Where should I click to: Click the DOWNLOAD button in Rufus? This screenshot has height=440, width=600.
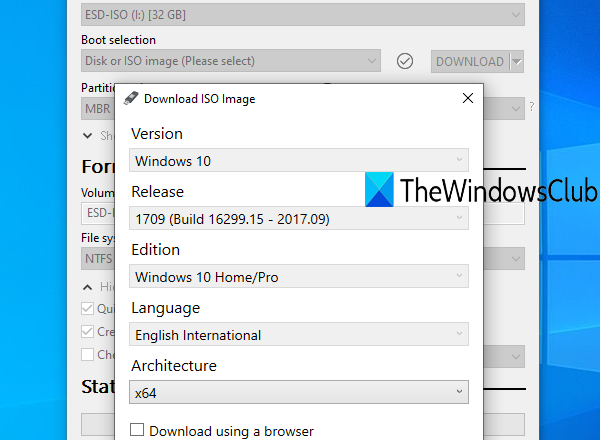tap(470, 62)
